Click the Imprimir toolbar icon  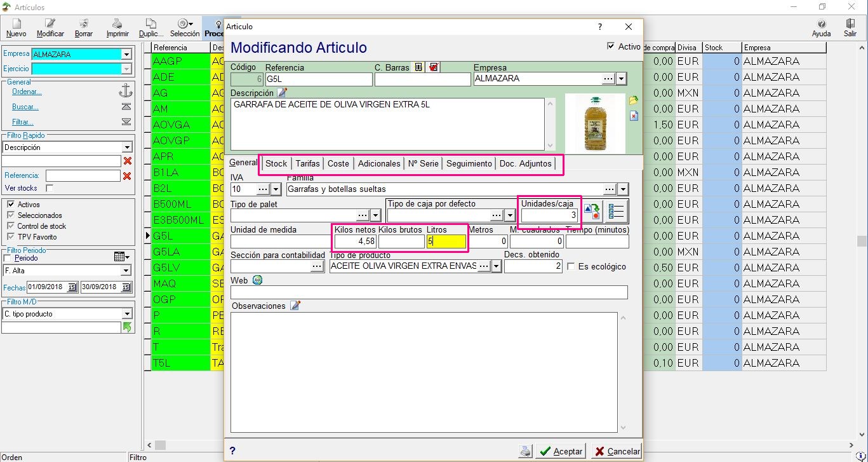117,28
